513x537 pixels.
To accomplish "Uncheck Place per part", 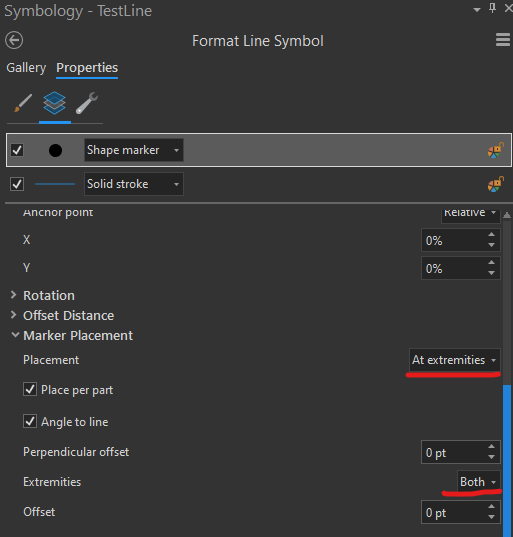I will (30, 389).
